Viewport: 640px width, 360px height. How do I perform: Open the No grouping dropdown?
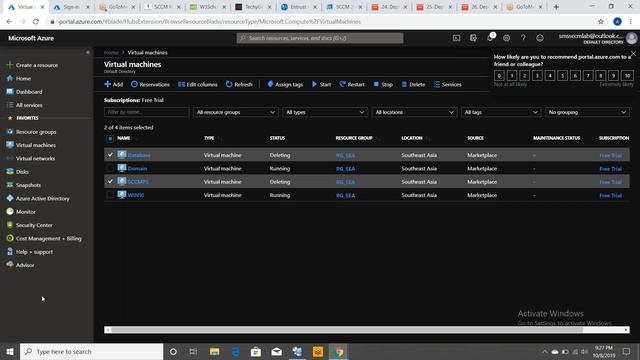coord(587,112)
